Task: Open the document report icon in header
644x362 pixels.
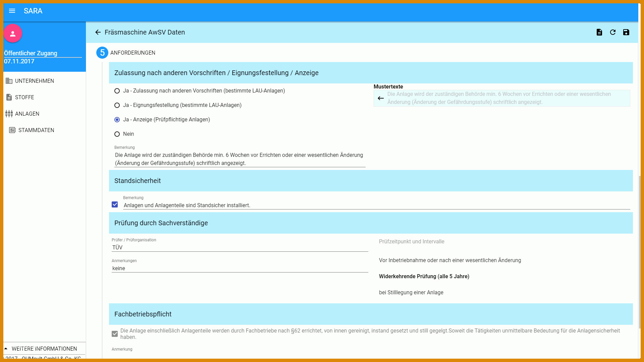Action: pyautogui.click(x=599, y=32)
